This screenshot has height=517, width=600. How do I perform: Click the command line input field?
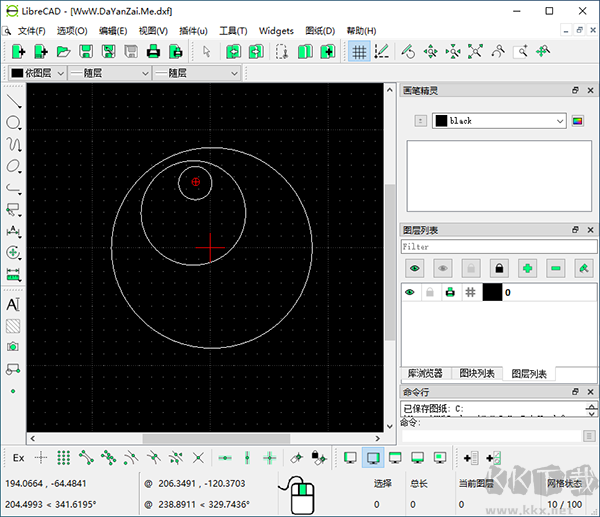pos(491,436)
